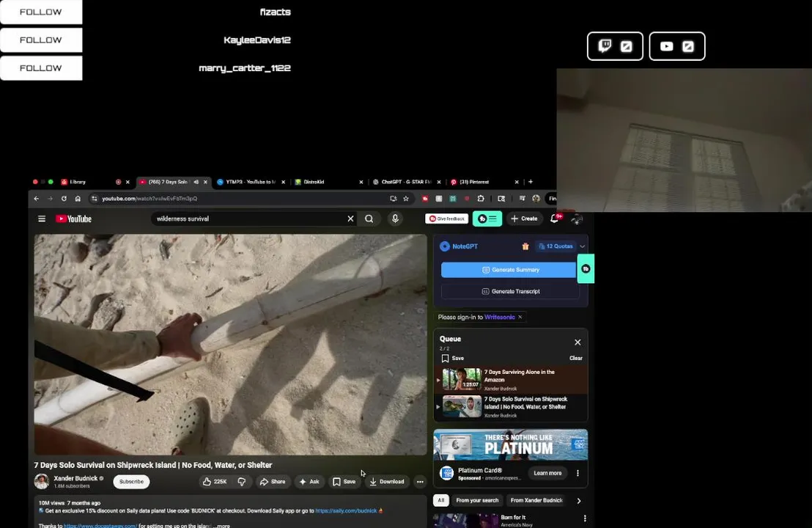Save the video to a playlist
Viewport: 812px width, 528px height.
click(344, 482)
